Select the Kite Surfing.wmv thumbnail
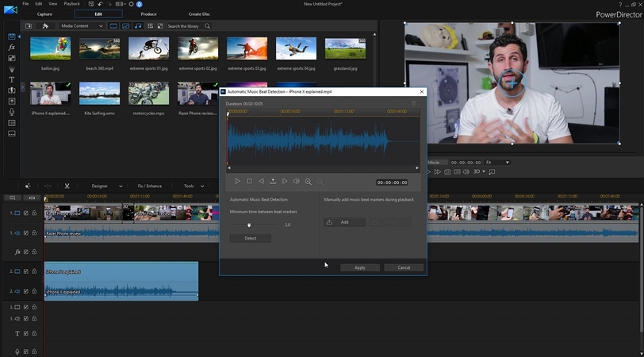 tap(99, 94)
